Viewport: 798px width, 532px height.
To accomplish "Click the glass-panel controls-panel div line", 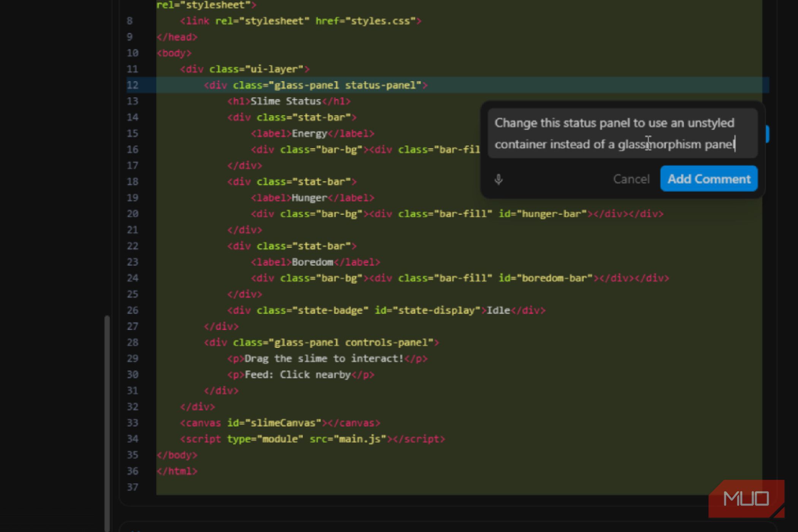I will 321,342.
